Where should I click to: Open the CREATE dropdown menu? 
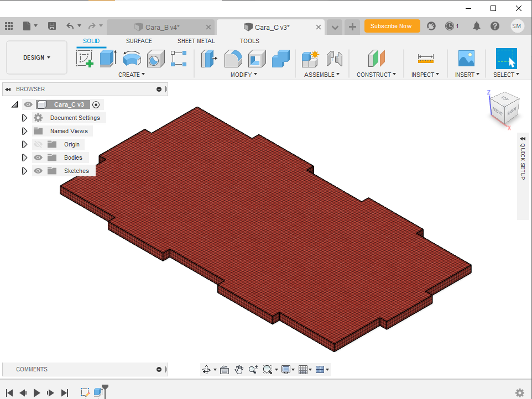coord(132,75)
